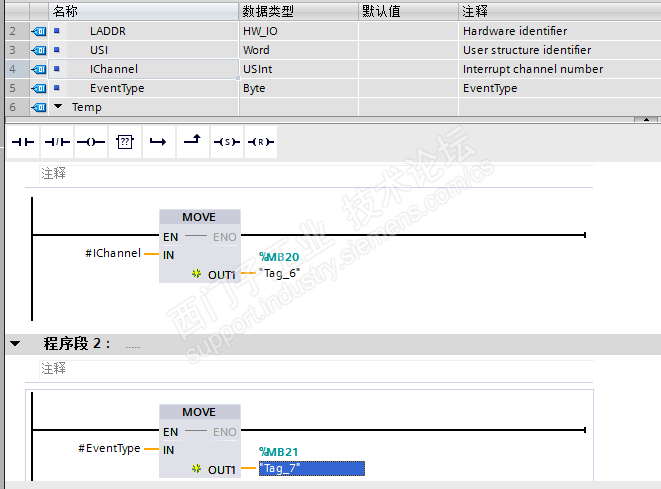The width and height of the screenshot is (661, 489).
Task: Select the LADDR row tag icon
Action: (x=39, y=31)
